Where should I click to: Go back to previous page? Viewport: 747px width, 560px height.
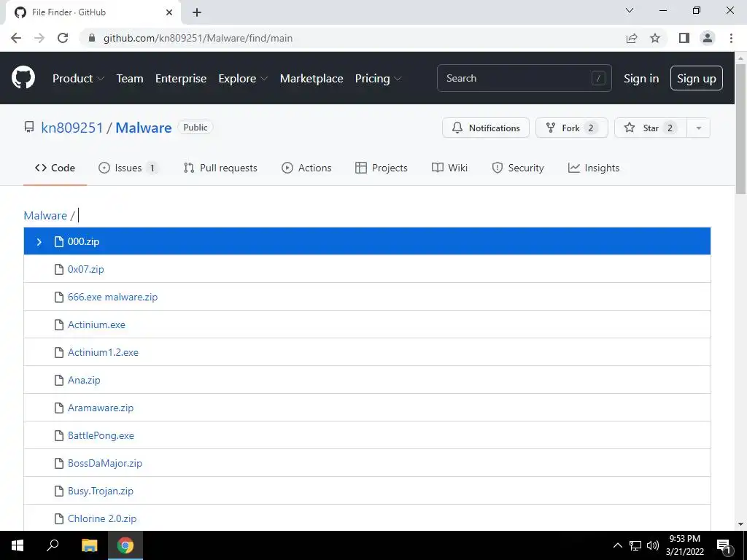coord(16,38)
